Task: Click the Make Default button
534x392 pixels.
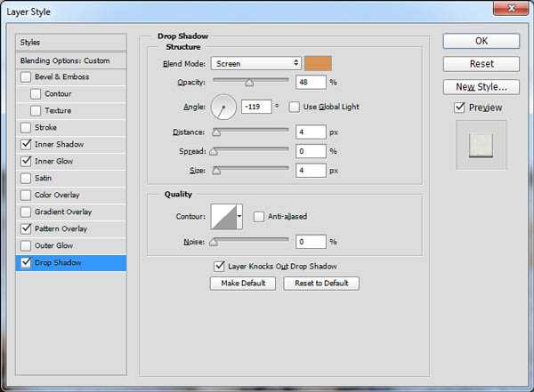Action: [243, 284]
